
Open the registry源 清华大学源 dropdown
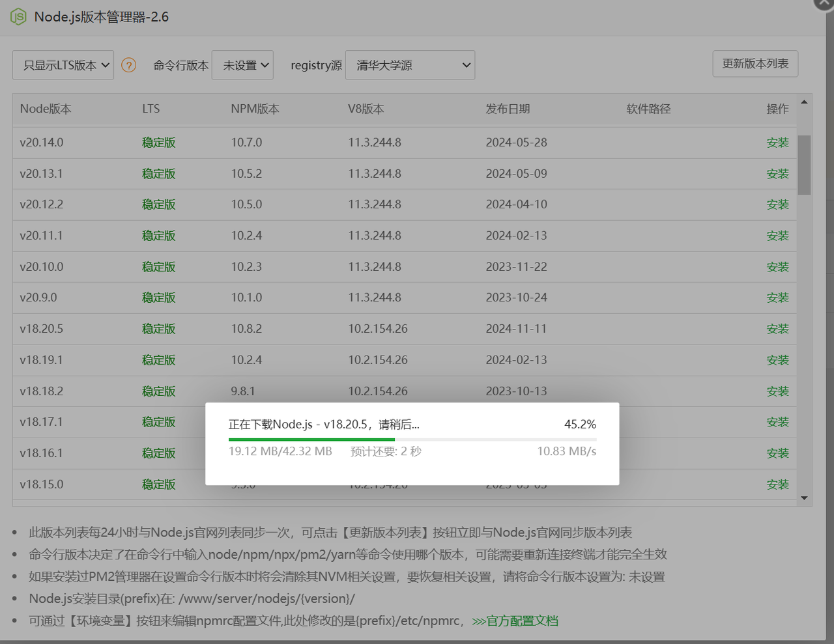coord(410,65)
